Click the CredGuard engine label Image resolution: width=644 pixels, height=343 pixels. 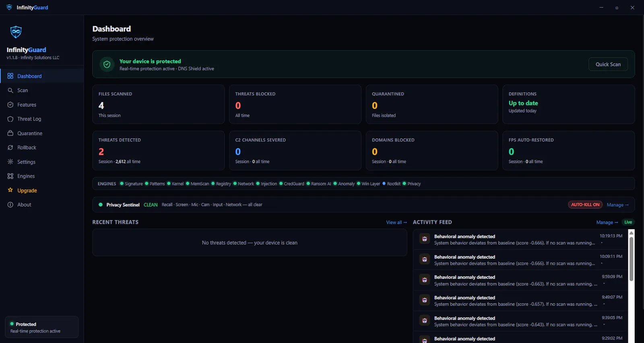pyautogui.click(x=294, y=184)
